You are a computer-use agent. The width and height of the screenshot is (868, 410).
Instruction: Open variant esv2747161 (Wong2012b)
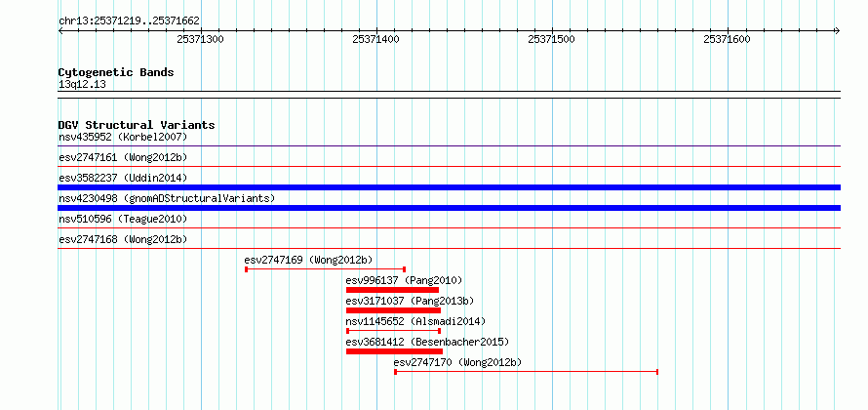(x=123, y=157)
